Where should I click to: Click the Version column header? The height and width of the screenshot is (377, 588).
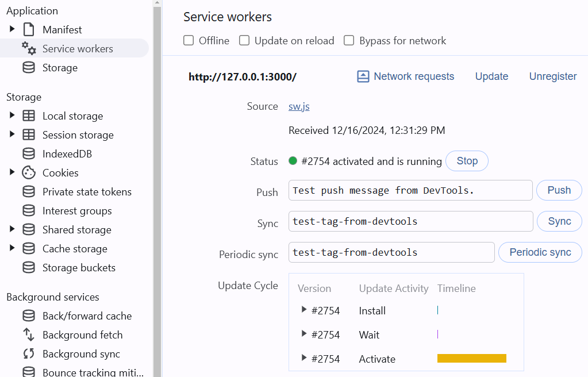(x=314, y=288)
